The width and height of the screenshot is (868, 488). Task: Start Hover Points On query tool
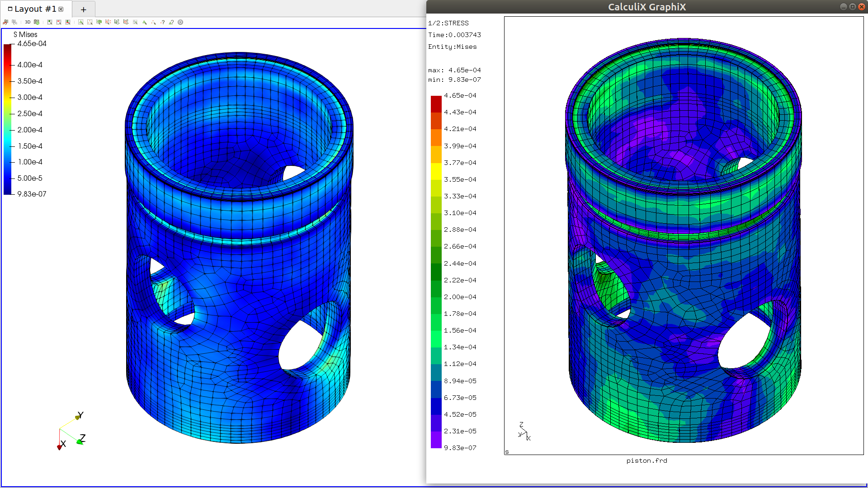pos(163,22)
